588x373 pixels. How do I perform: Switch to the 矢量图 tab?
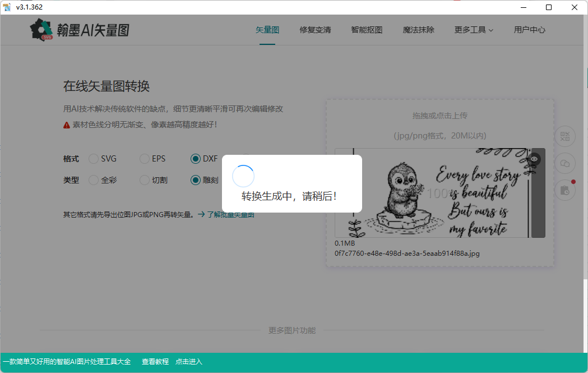[x=267, y=30]
